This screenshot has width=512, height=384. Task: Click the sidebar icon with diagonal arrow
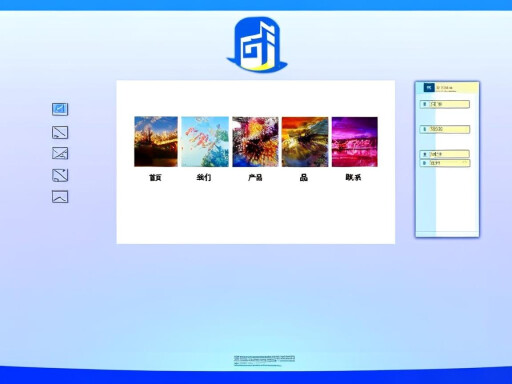pyautogui.click(x=60, y=175)
